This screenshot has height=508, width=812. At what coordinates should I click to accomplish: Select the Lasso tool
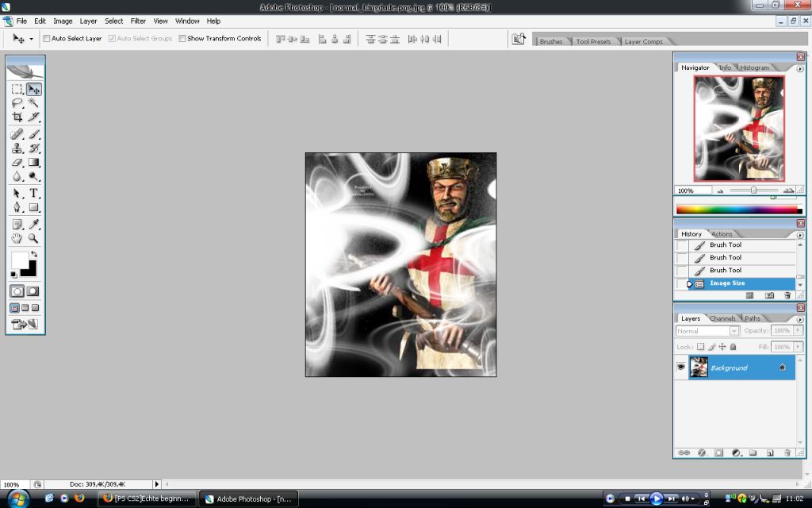(x=17, y=102)
